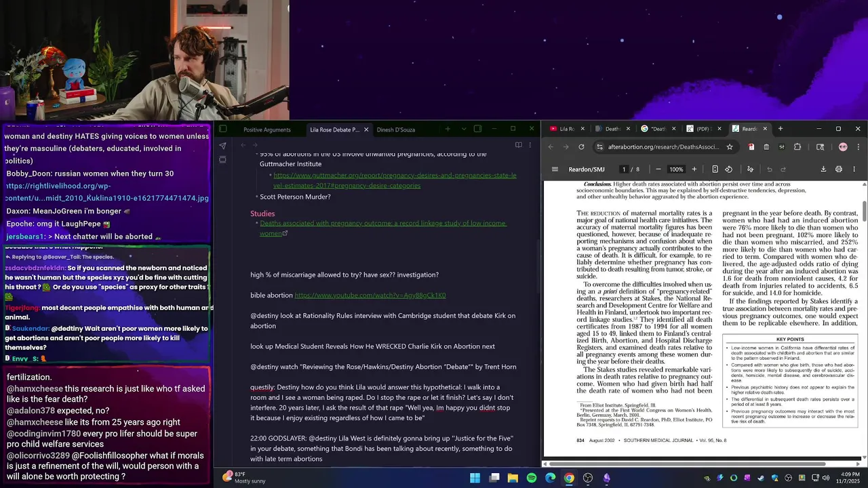Open Obsidian note more options menu

click(x=530, y=145)
